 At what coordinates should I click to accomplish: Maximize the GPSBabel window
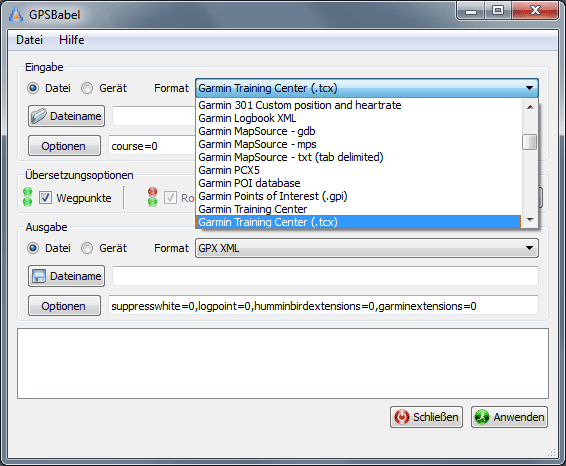coord(498,11)
